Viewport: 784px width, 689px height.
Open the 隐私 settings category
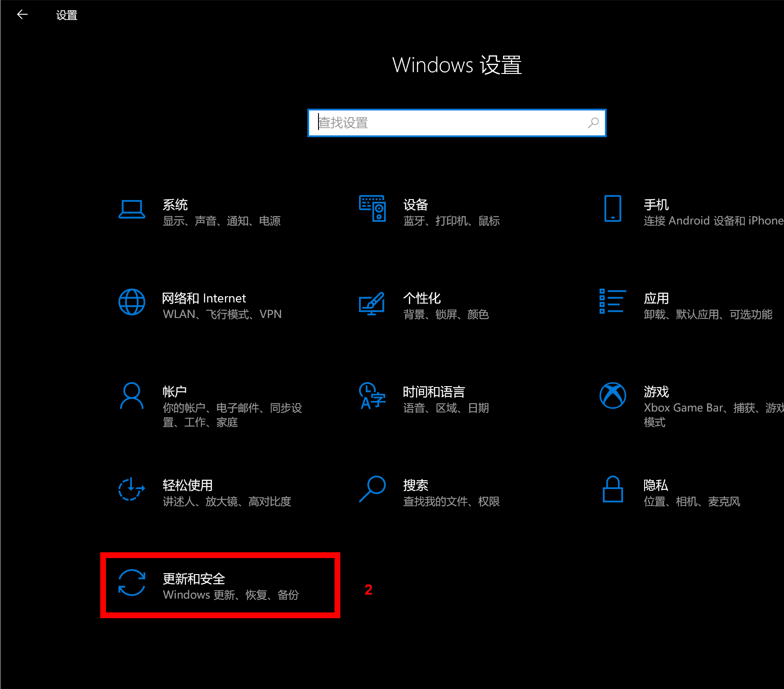(x=656, y=485)
